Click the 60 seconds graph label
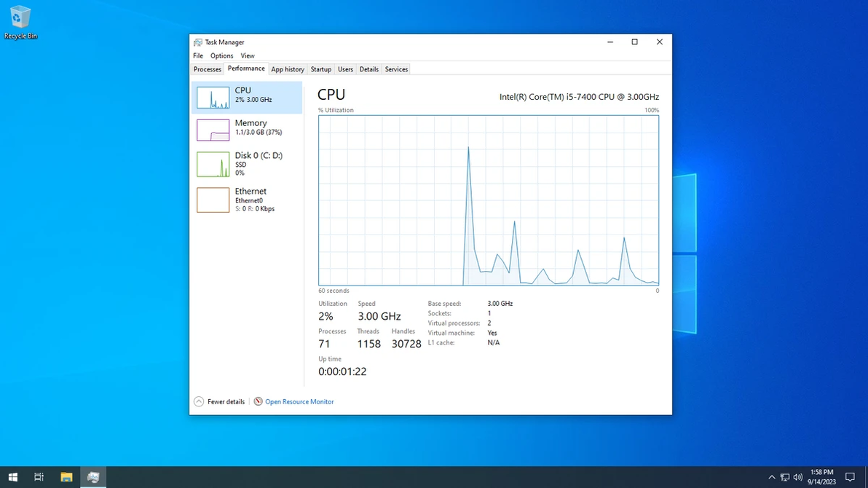Viewport: 868px width, 488px height. pyautogui.click(x=334, y=291)
